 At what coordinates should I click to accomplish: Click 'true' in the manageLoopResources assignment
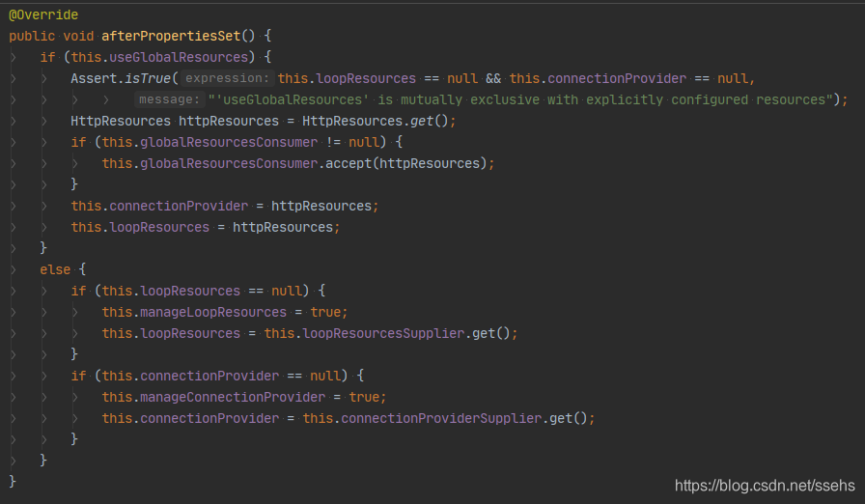(325, 312)
